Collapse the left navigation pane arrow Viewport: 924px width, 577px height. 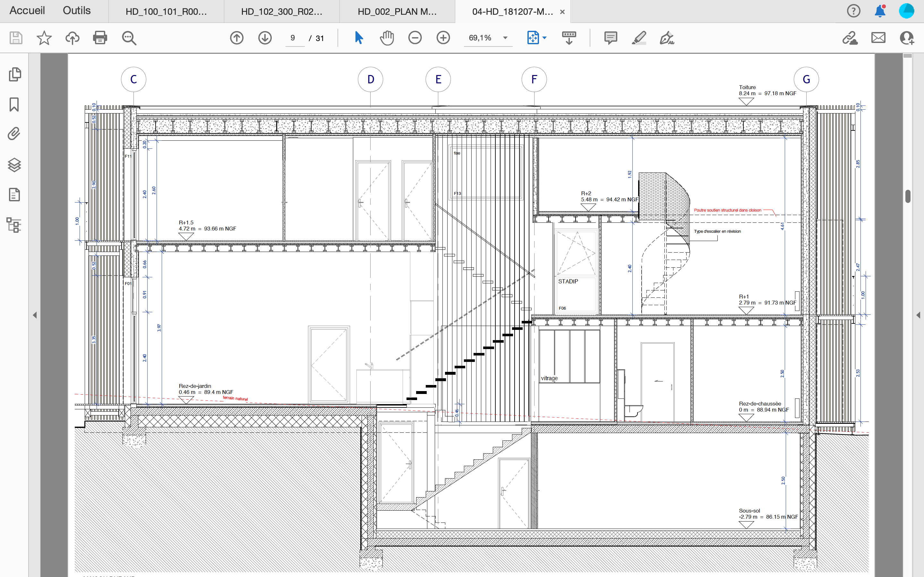click(35, 315)
